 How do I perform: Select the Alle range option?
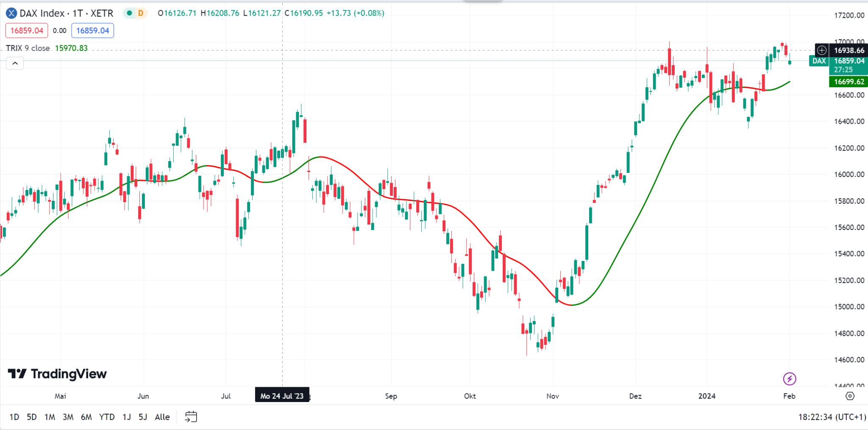[x=161, y=416]
